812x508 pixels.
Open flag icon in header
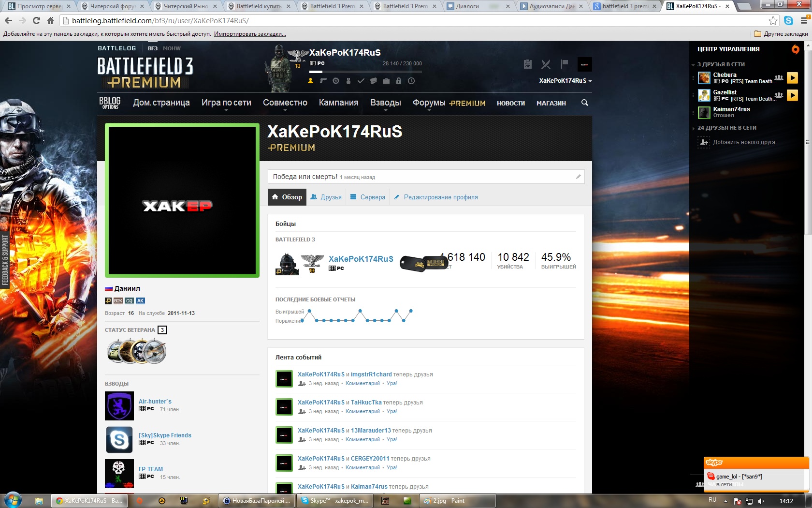click(564, 64)
